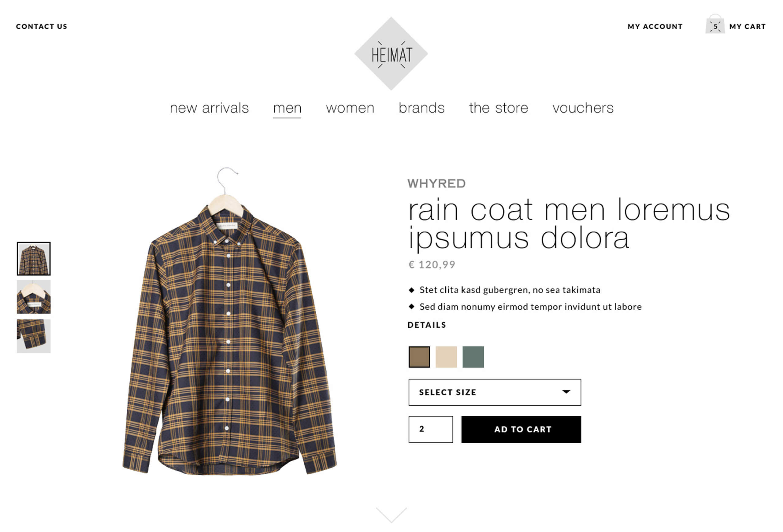Click the Contact Us link
Screen dimensions: 783x532
42,27
